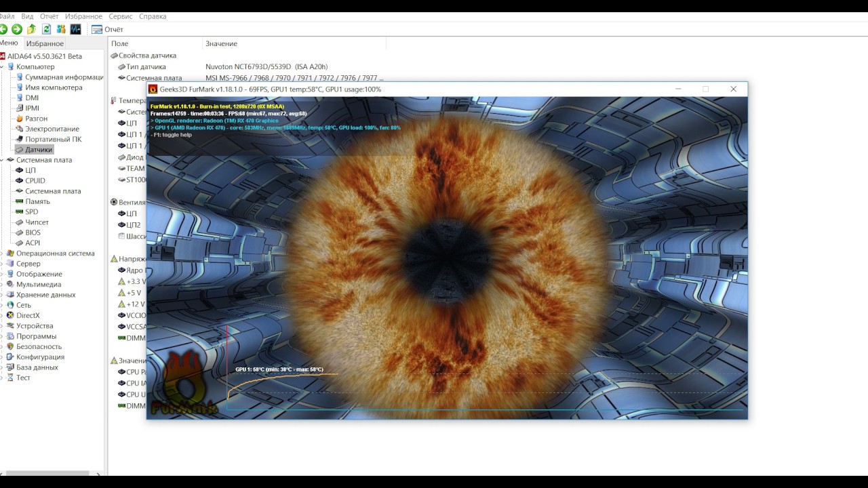868x488 pixels.
Task: Open the Вид menu
Action: click(27, 16)
